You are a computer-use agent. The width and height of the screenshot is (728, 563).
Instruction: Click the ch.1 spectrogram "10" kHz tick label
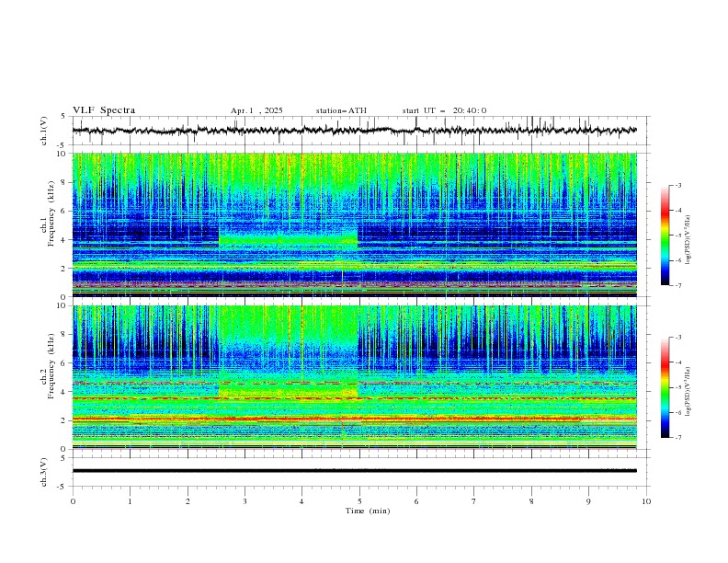[x=63, y=154]
